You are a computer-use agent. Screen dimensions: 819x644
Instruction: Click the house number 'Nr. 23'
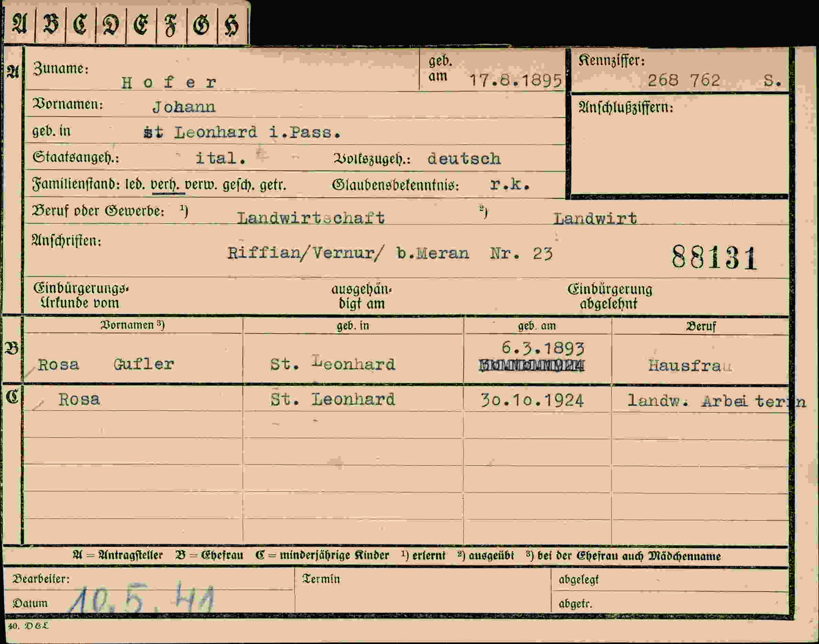[x=521, y=254]
